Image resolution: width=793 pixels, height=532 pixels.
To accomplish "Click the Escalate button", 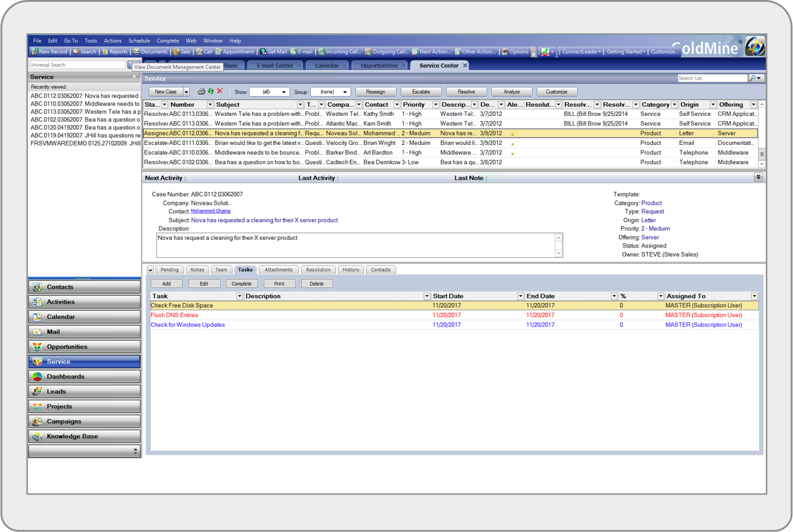I will [421, 92].
